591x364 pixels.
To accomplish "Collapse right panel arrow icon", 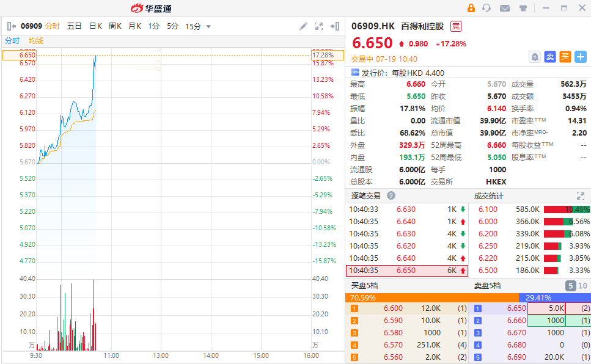I will point(335,26).
